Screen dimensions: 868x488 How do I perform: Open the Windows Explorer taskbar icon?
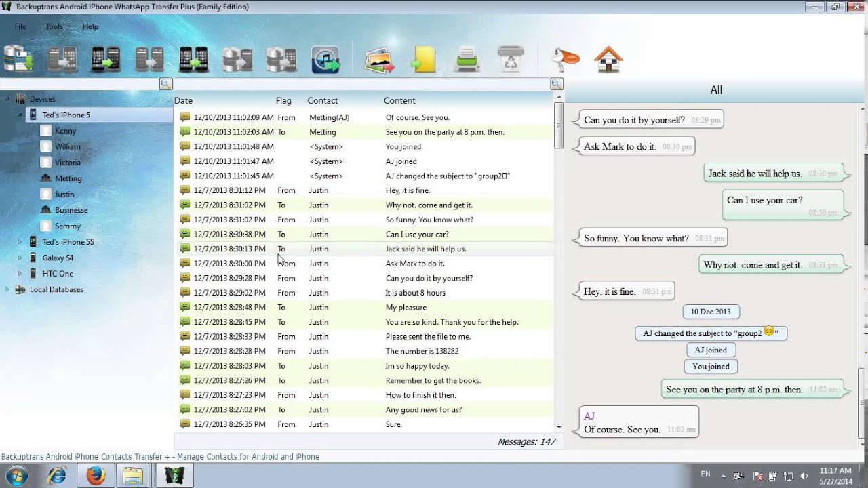[x=134, y=475]
